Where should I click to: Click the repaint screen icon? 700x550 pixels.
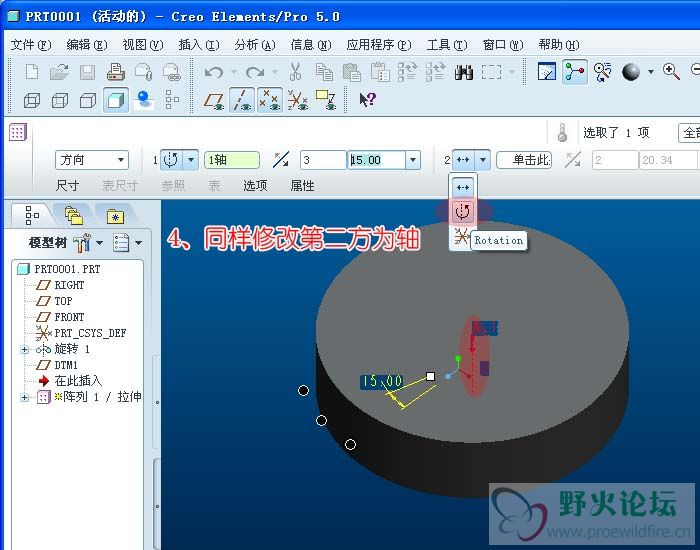click(546, 71)
